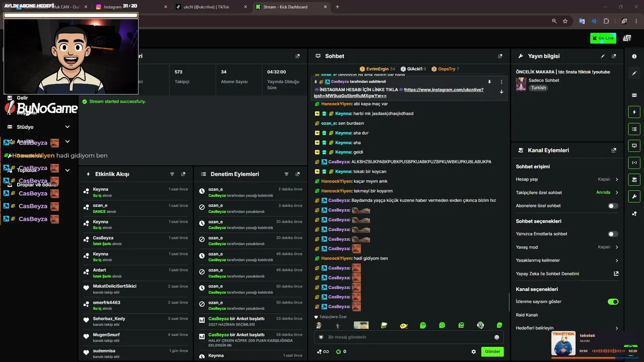The image size is (644, 362).
Task: Open the Raid Kanalı option
Action: (x=527, y=315)
